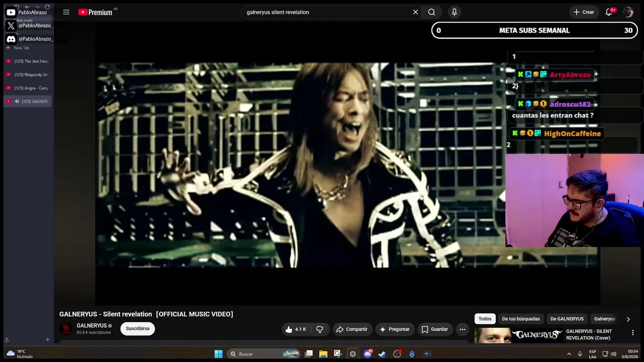Start voice search with the microphone
The image size is (644, 362).
(454, 12)
